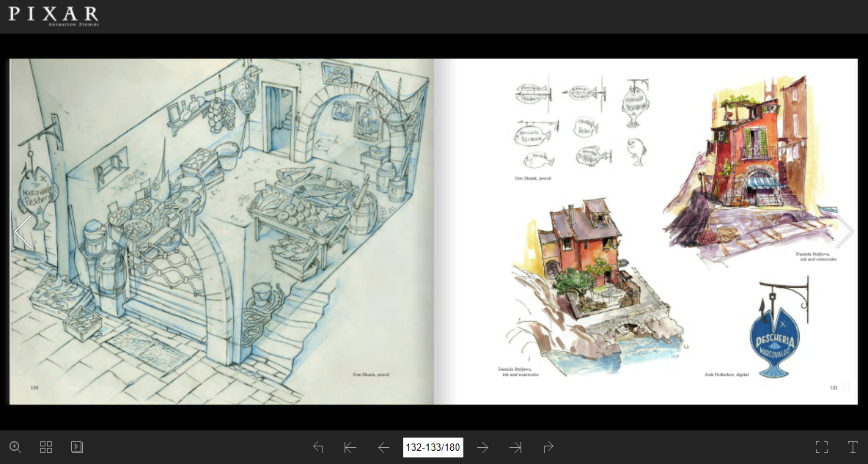
Task: Click the Pixar Animation Studios logo
Action: coord(54,15)
